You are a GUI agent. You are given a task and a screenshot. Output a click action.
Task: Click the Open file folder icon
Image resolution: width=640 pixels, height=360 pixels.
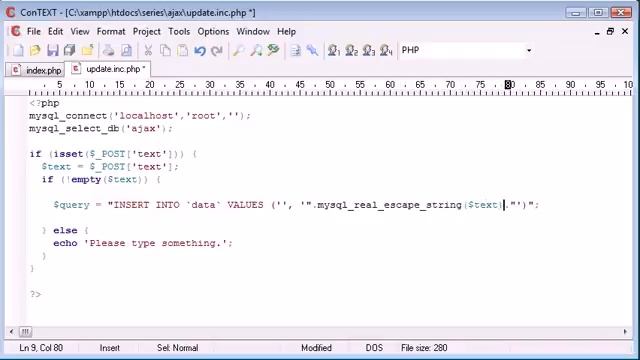pos(35,51)
